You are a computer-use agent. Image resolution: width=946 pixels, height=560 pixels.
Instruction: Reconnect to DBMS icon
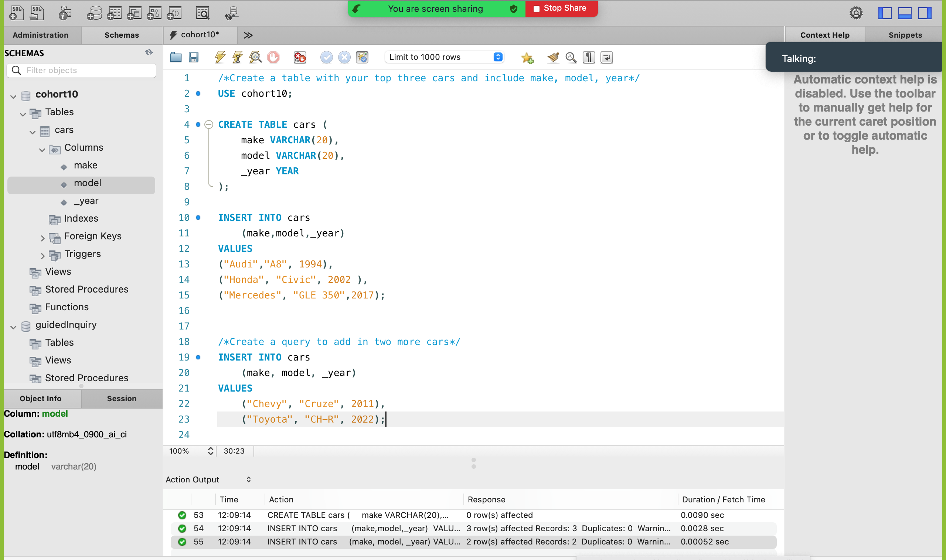pyautogui.click(x=231, y=13)
